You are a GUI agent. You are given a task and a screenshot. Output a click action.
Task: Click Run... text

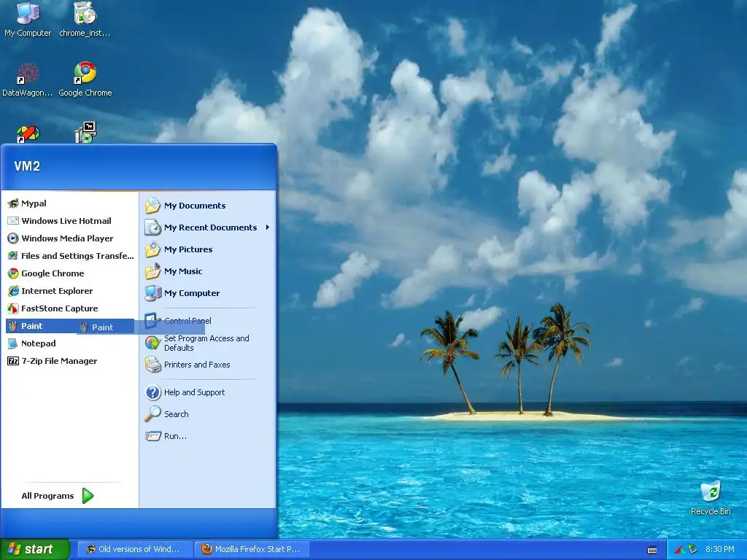tap(175, 436)
